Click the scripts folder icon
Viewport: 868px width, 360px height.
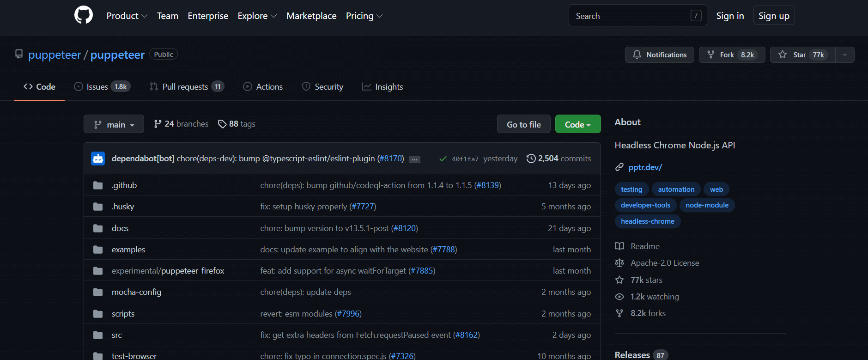click(98, 314)
